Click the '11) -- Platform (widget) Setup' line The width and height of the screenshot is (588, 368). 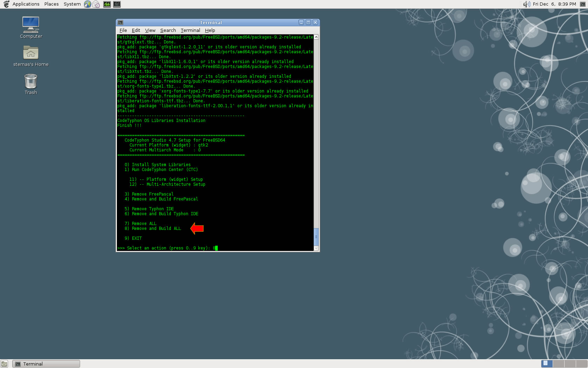click(x=166, y=179)
